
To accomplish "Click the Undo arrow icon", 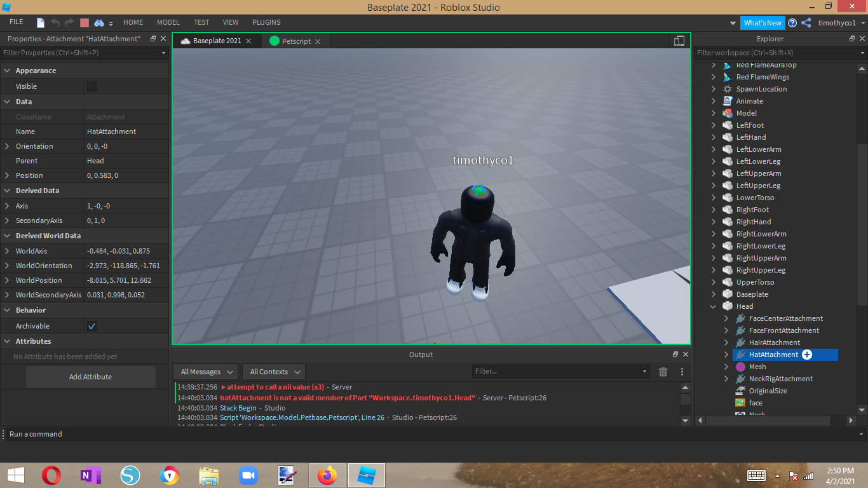I will pyautogui.click(x=55, y=23).
